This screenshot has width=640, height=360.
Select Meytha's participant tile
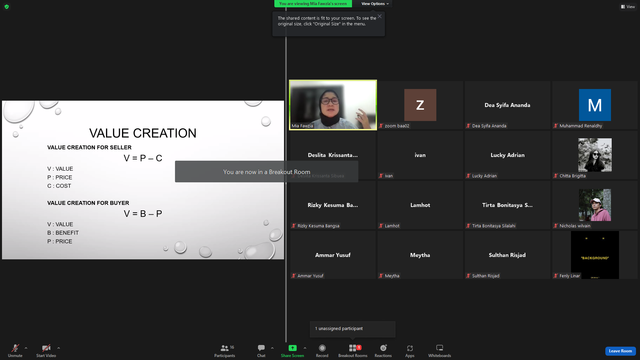[420, 255]
